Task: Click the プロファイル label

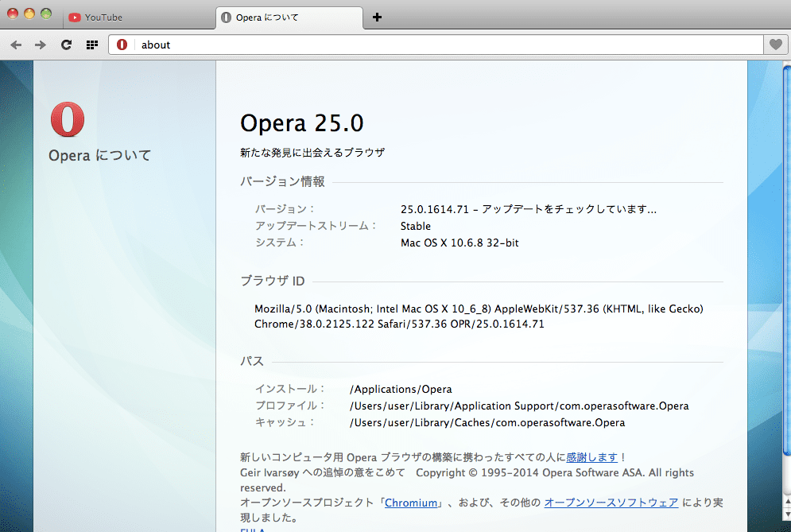Action: (290, 406)
